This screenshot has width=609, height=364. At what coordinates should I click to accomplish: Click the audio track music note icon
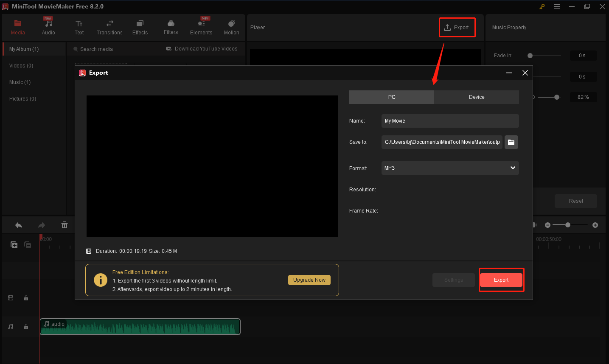pyautogui.click(x=11, y=327)
